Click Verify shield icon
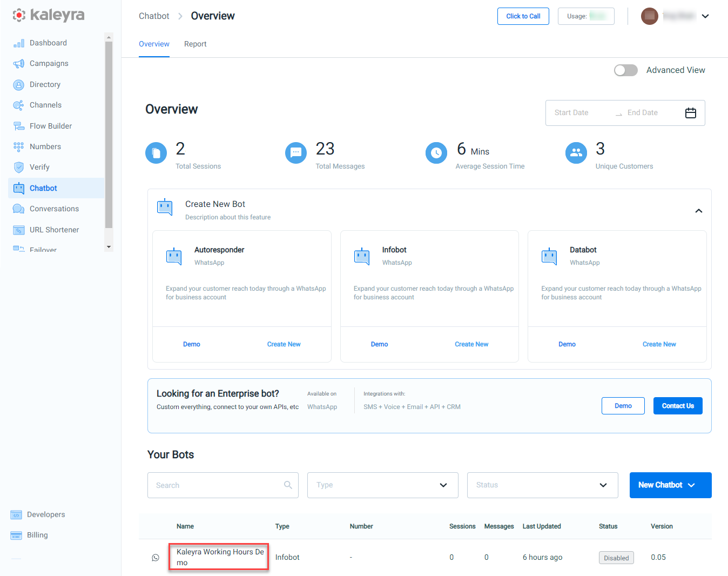Viewport: 728px width, 576px height. [x=19, y=168]
